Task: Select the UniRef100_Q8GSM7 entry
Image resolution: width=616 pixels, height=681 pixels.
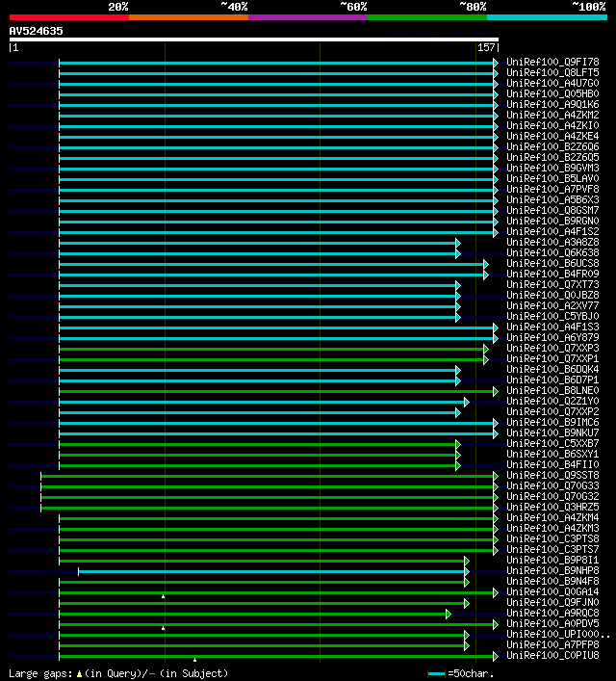Action: 552,210
